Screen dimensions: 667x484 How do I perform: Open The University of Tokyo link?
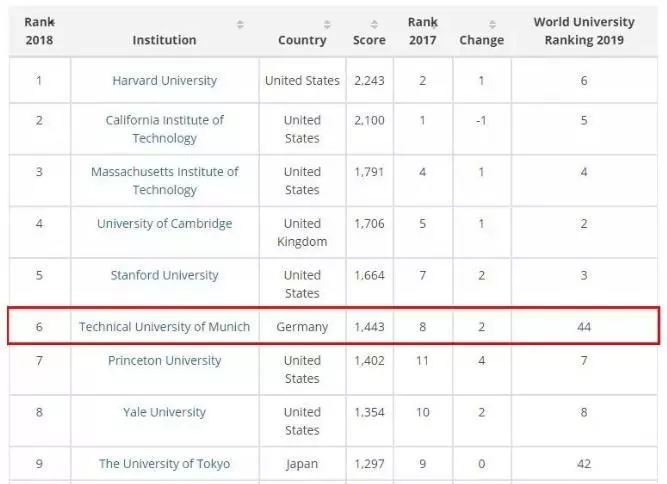click(x=165, y=464)
